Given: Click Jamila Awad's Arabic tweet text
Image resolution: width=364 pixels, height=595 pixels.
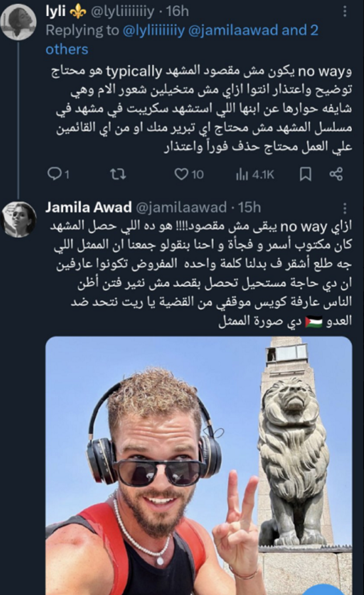Looking at the screenshot, I should (201, 273).
